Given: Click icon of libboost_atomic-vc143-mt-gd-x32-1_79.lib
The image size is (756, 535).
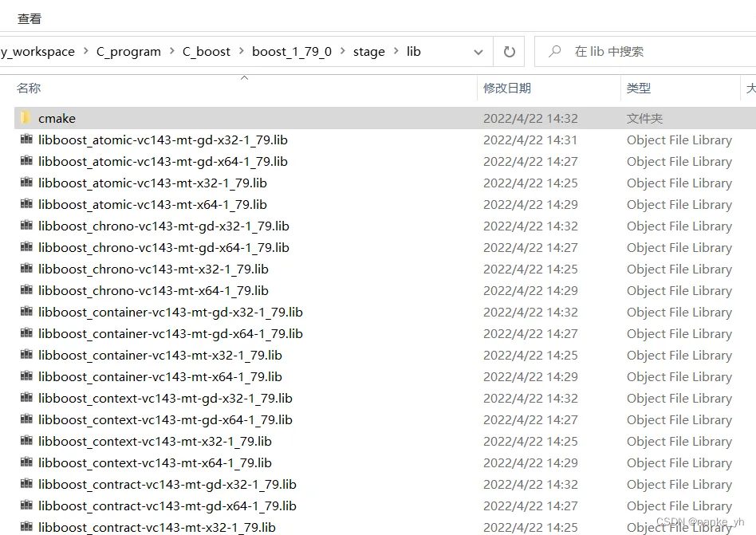Looking at the screenshot, I should click(26, 140).
